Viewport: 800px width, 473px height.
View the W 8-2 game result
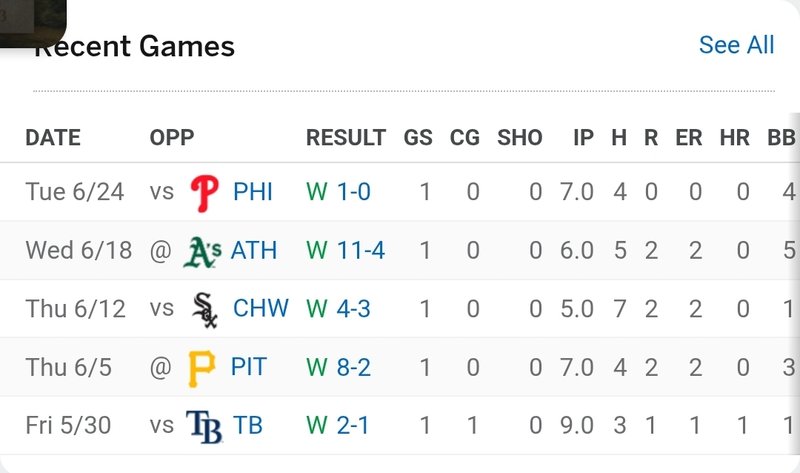click(x=338, y=368)
